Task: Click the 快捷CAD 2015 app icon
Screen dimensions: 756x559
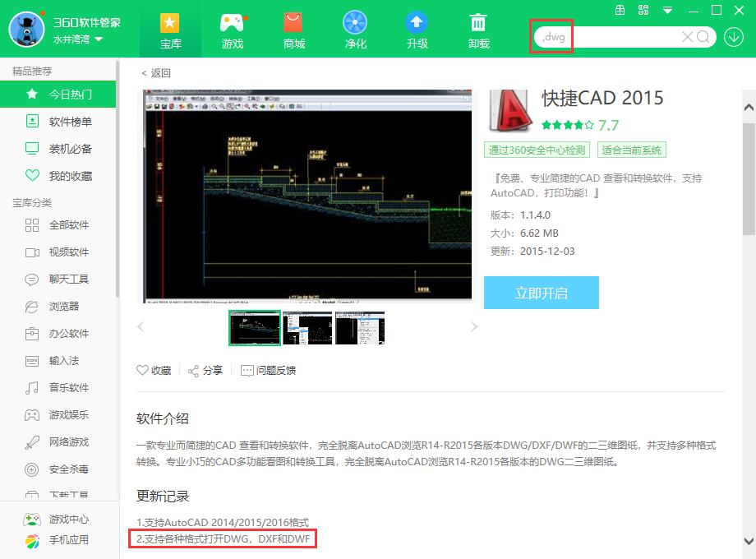Action: [510, 111]
